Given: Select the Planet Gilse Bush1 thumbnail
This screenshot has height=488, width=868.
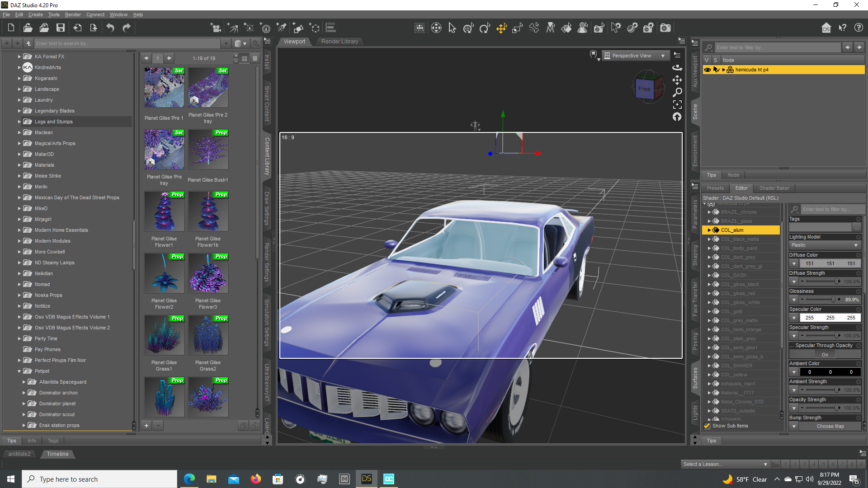Looking at the screenshot, I should [208, 150].
